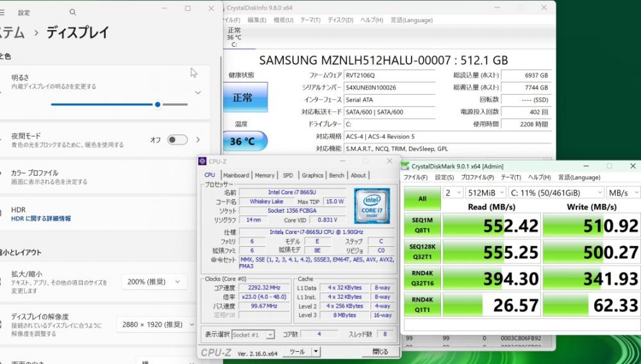Open the test size 512MiB dropdown
Image resolution: width=641 pixels, height=364 pixels.
(486, 193)
